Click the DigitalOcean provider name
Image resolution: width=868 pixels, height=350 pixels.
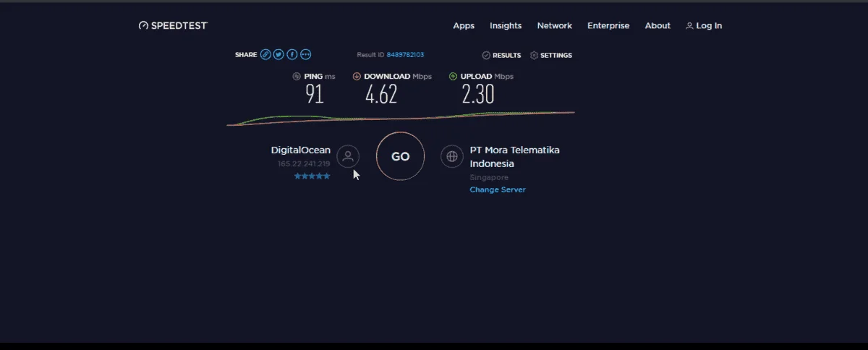pyautogui.click(x=300, y=150)
